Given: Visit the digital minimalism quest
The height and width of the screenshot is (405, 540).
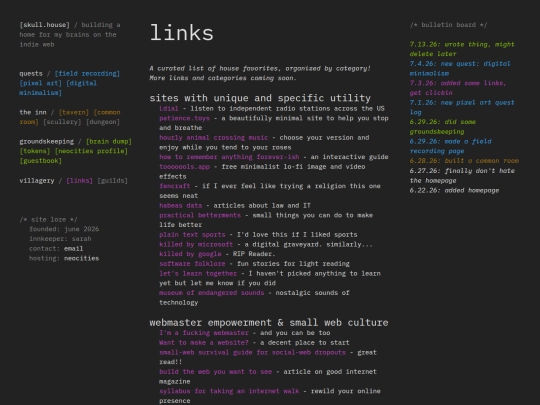Looking at the screenshot, I should click(58, 88).
